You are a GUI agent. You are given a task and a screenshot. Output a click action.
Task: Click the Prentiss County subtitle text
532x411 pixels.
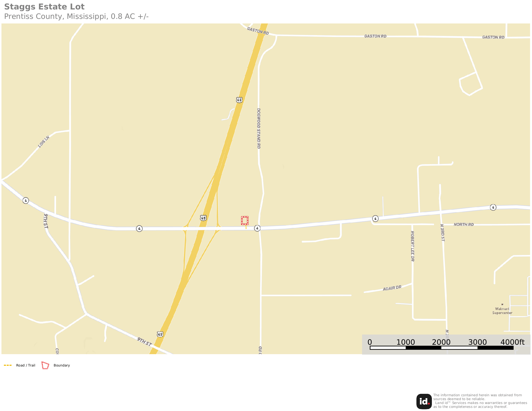click(76, 16)
